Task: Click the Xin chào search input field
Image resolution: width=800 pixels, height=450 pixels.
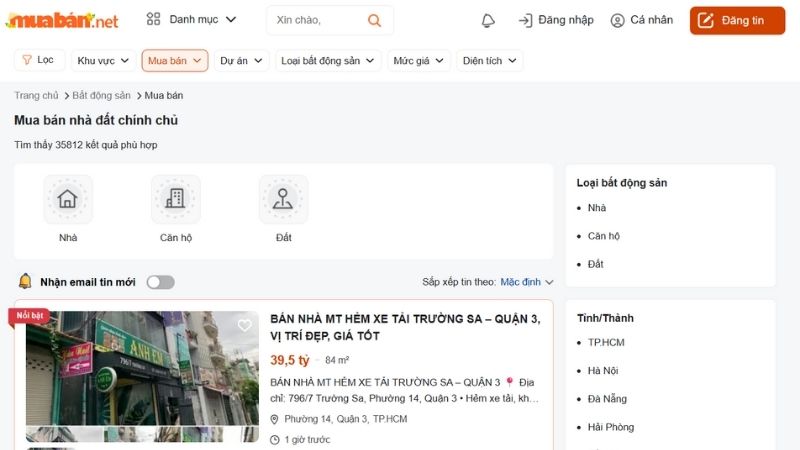Action: tap(319, 20)
